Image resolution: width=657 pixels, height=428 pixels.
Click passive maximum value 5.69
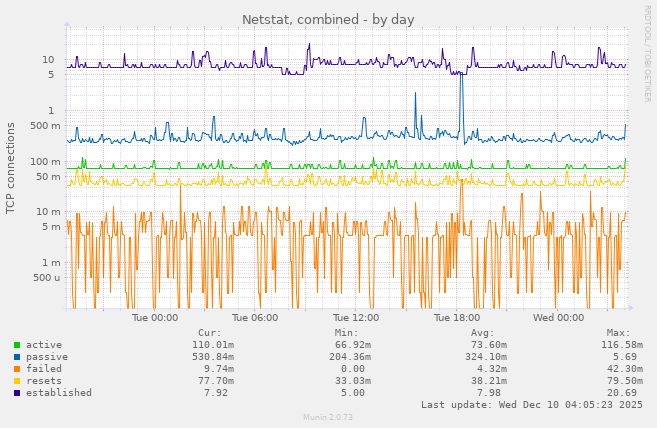click(x=625, y=357)
